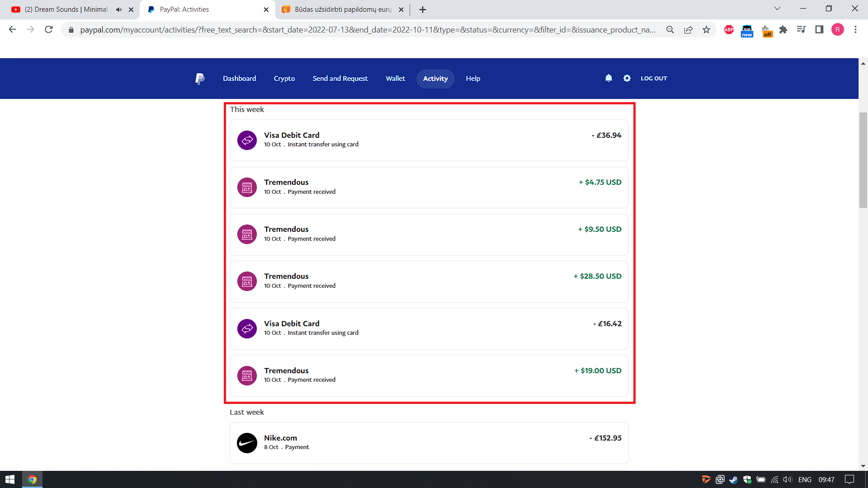868x488 pixels.
Task: Reload the PayPal page
Action: click(x=49, y=30)
